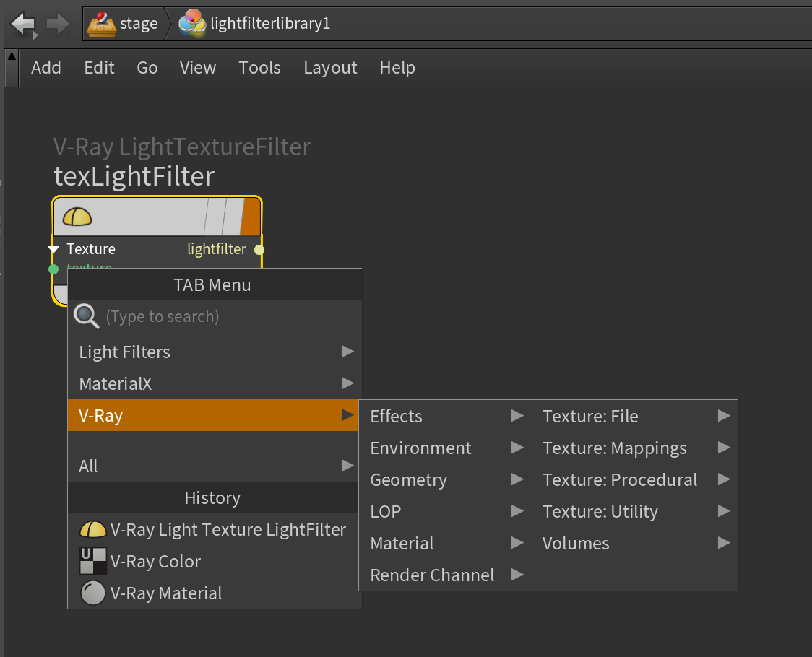Viewport: 812px width, 657px height.
Task: Open the LOP submenu
Action: pos(446,511)
